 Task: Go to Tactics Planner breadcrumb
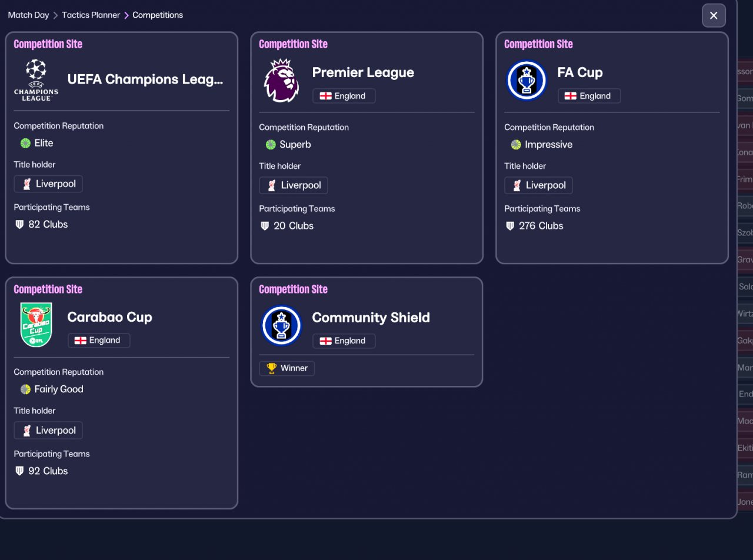coord(91,15)
